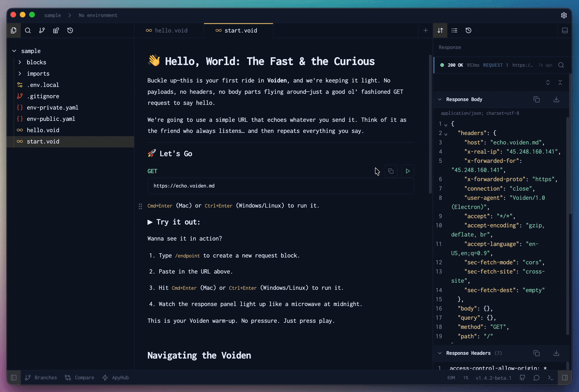This screenshot has height=392, width=579.
Task: Select start.void in the file tree
Action: (70, 142)
